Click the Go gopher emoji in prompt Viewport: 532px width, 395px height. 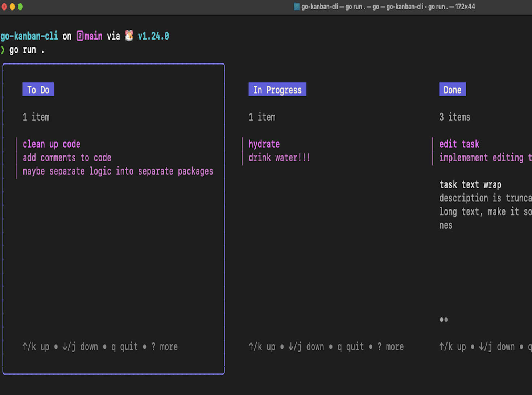point(129,36)
